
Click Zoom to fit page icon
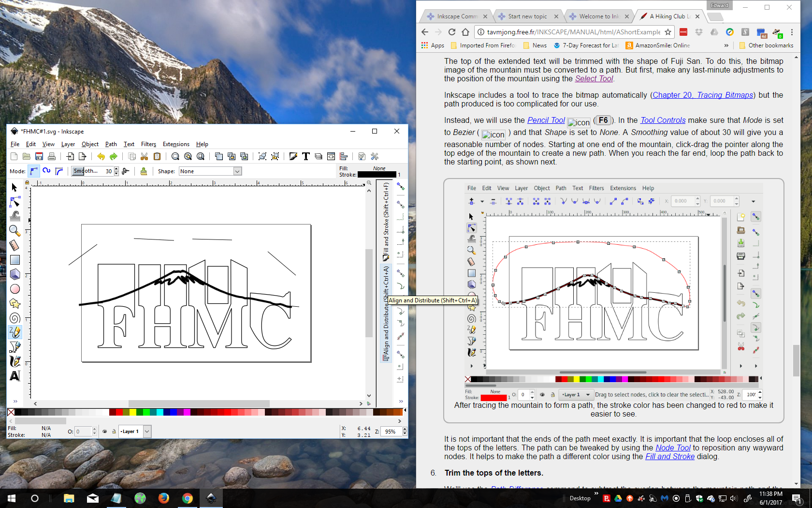point(201,156)
